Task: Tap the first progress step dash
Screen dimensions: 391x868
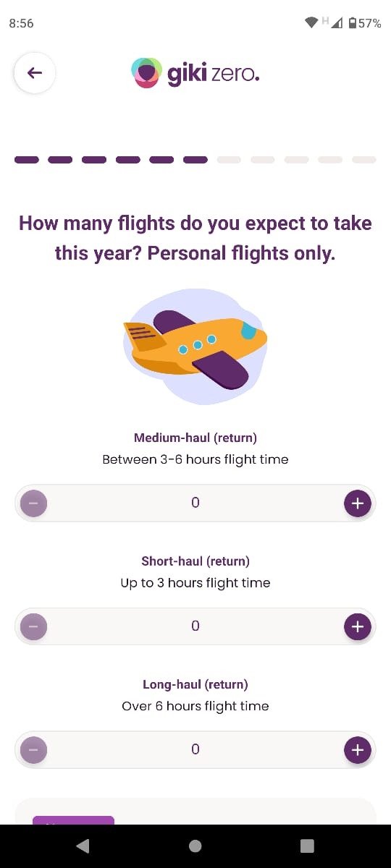Action: point(27,160)
